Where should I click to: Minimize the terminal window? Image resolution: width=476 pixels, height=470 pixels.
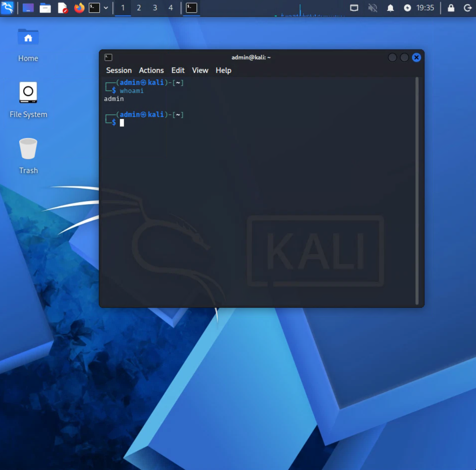(392, 58)
